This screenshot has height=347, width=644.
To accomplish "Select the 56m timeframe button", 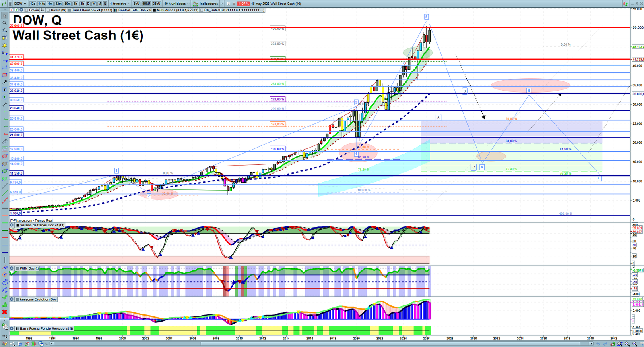I will (x=68, y=4).
